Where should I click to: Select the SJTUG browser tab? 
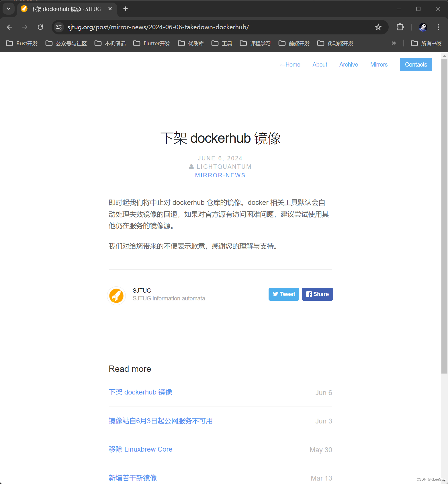[67, 9]
